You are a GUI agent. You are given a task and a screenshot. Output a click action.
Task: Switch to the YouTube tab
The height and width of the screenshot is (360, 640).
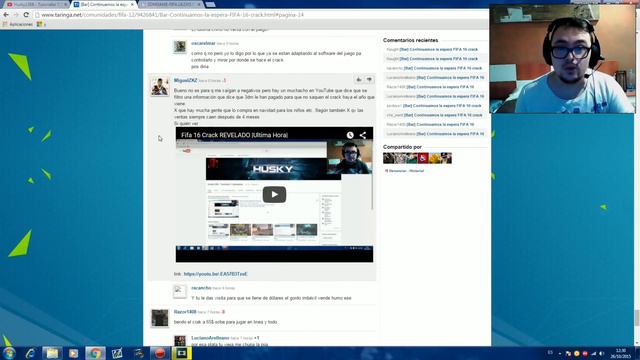pos(36,4)
